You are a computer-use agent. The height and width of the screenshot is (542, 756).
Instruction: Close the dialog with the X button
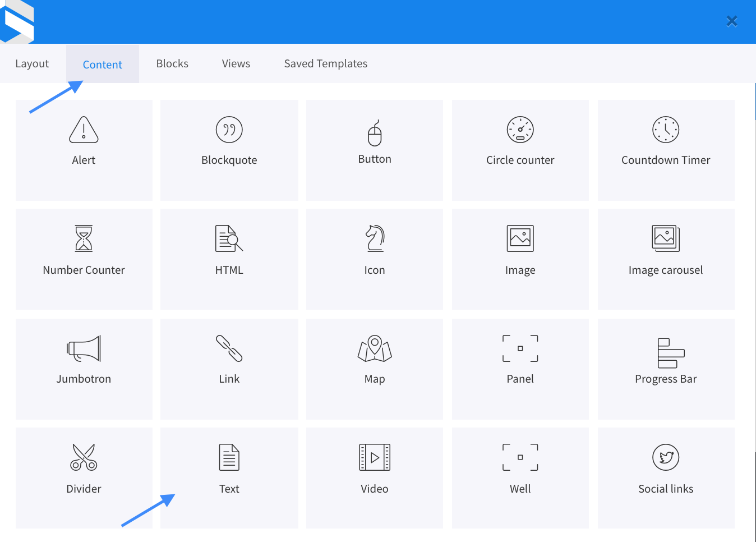point(732,21)
